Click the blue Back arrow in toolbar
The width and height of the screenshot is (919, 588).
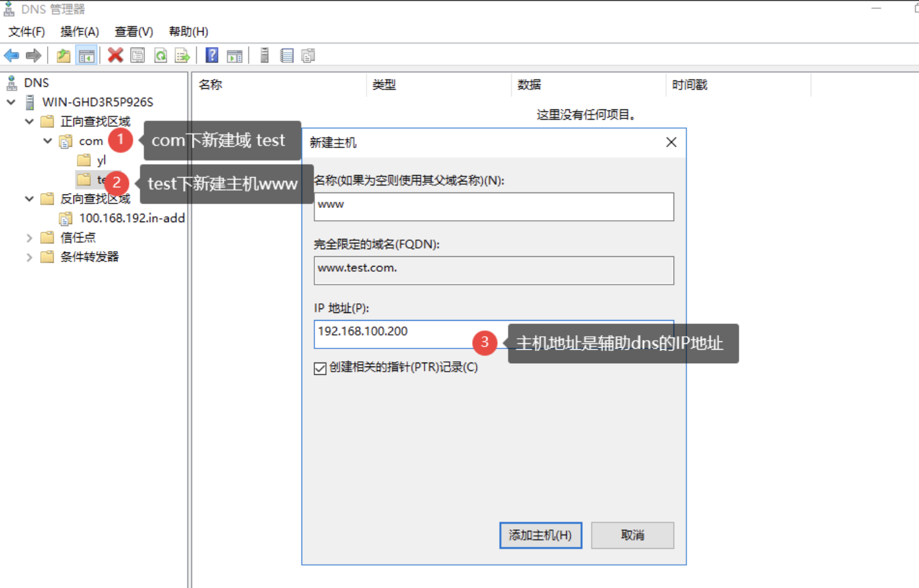(x=12, y=55)
